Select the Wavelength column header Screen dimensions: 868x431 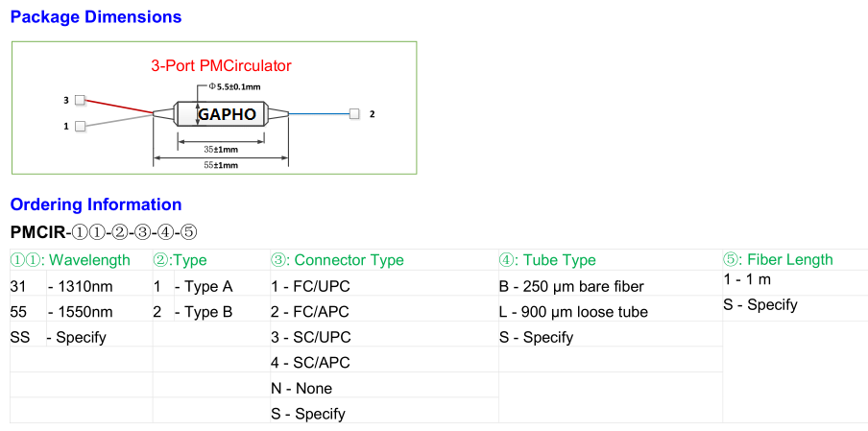(x=70, y=260)
